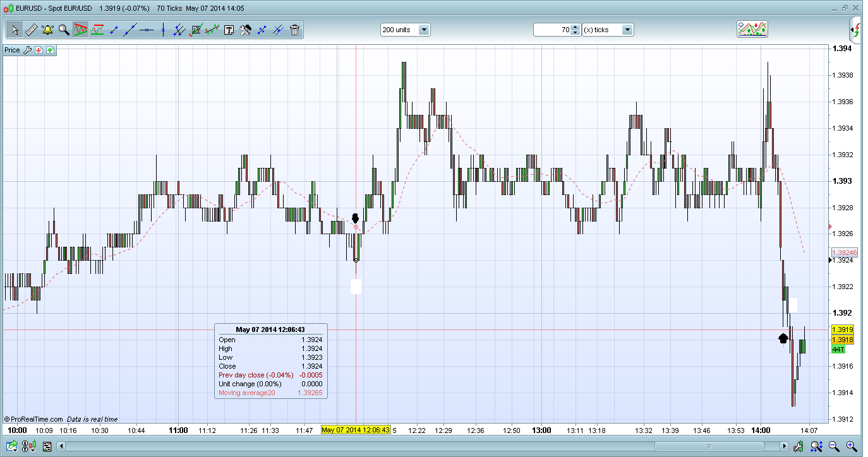Select the text annotation tool
This screenshot has height=457, width=868.
coord(229,30)
